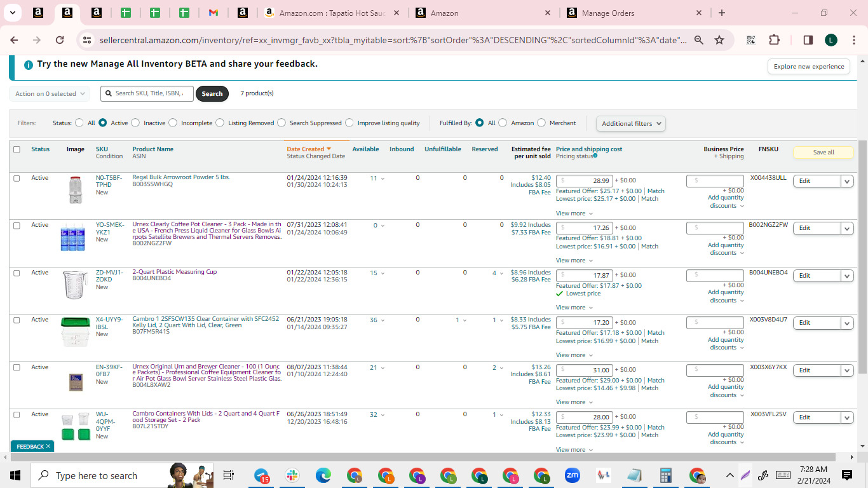Click the Search SKU, Title, ISBN field

pyautogui.click(x=147, y=94)
